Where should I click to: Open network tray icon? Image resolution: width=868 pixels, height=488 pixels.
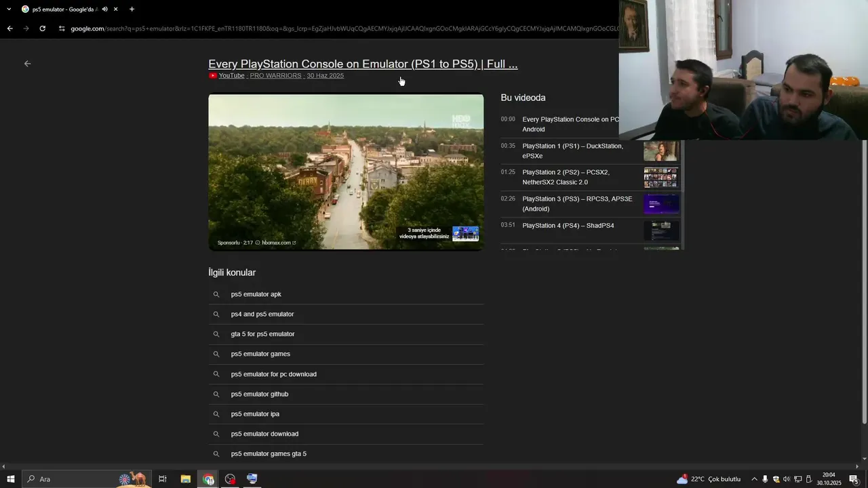click(x=798, y=479)
